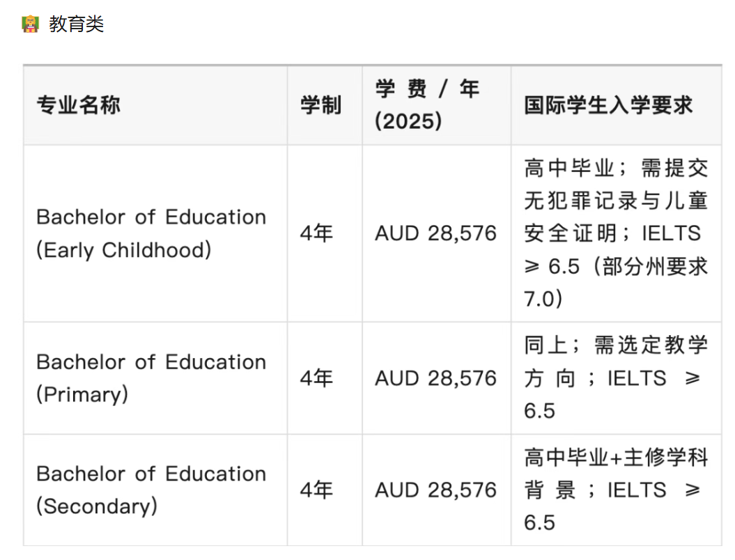Select AUD 28,576 in Secondary row
This screenshot has width=735, height=560.
[435, 490]
